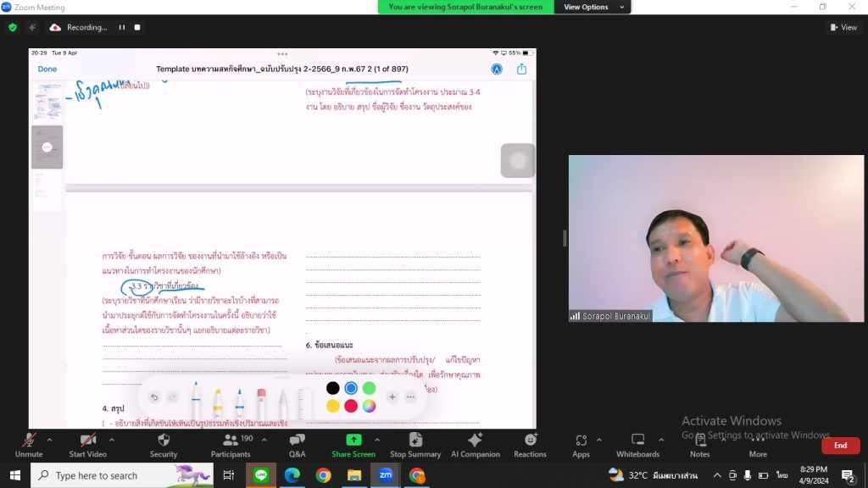Select the second page thumbnail
This screenshot has height=488, width=868.
47,147
